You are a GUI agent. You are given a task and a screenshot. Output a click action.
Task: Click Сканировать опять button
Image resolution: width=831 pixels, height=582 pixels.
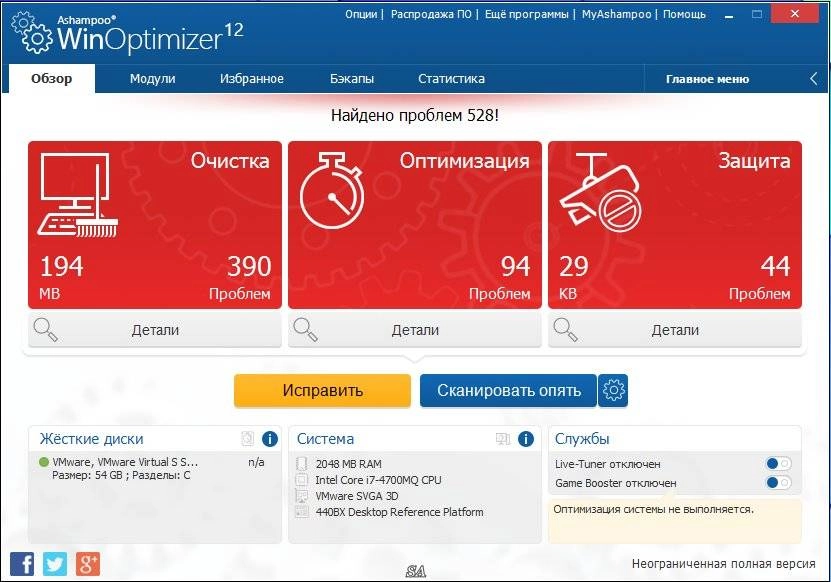click(x=508, y=391)
